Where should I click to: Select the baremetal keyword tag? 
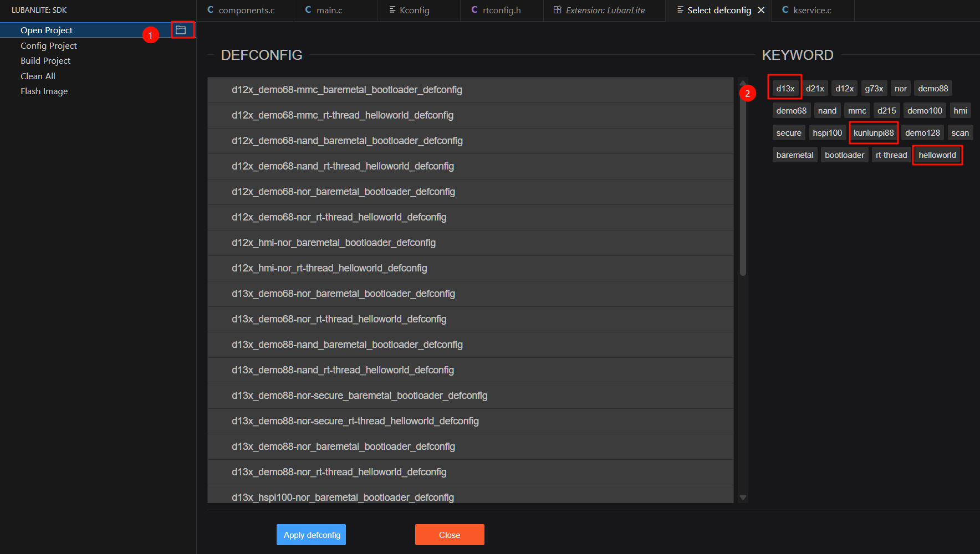795,155
